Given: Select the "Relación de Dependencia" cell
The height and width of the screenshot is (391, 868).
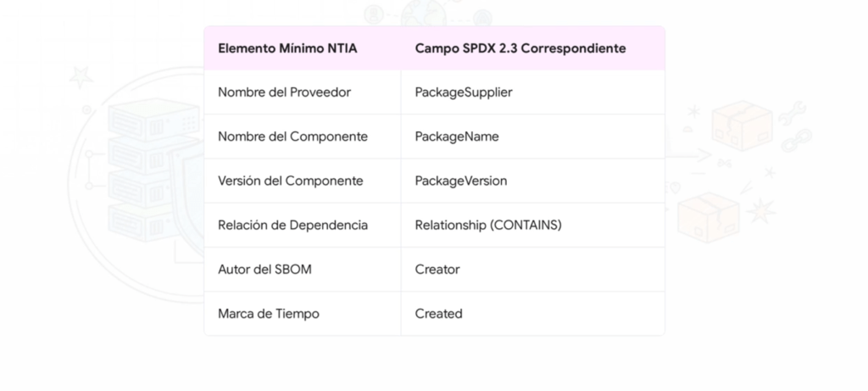Looking at the screenshot, I should pyautogui.click(x=292, y=225).
